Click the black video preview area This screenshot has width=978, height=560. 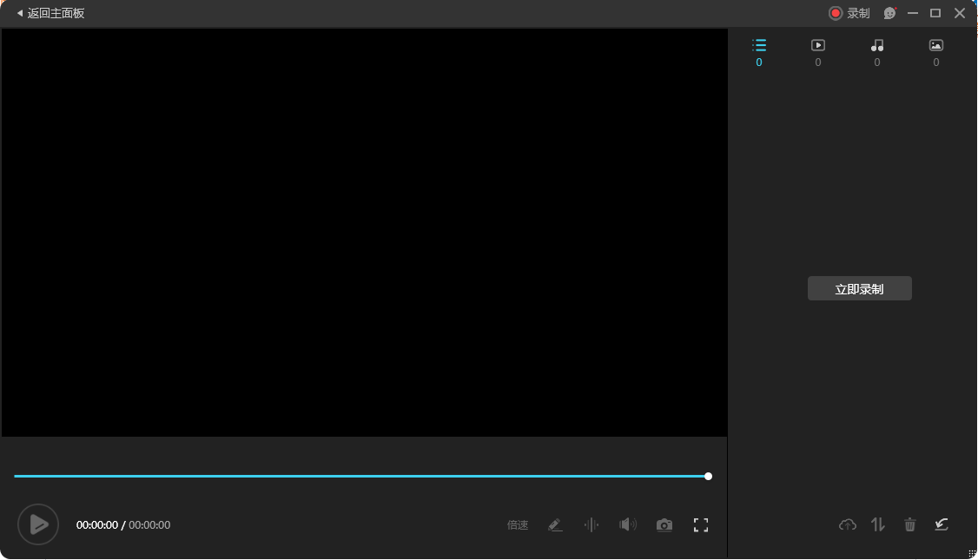tap(364, 232)
